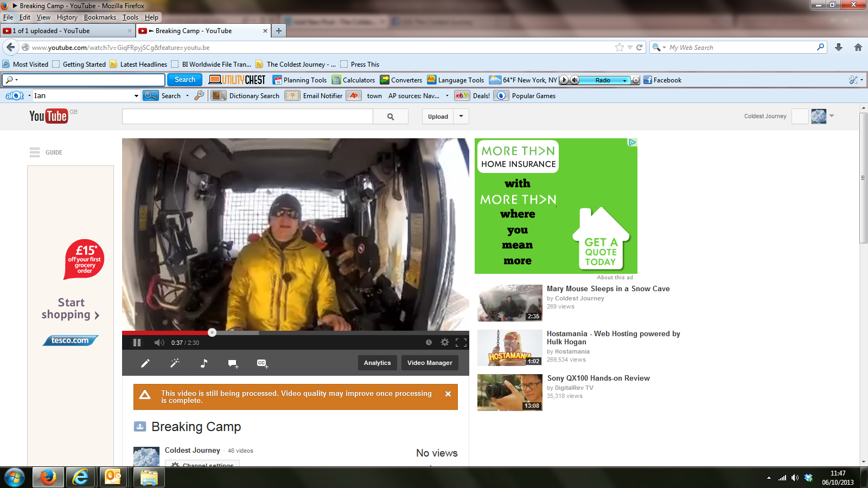Enter fullscreen video mode
This screenshot has height=488, width=868.
461,342
